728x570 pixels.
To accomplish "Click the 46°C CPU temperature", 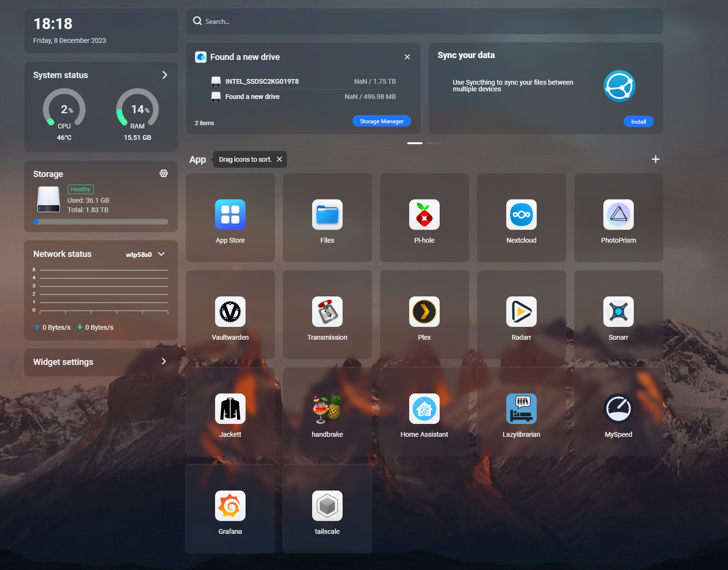I will 64,138.
